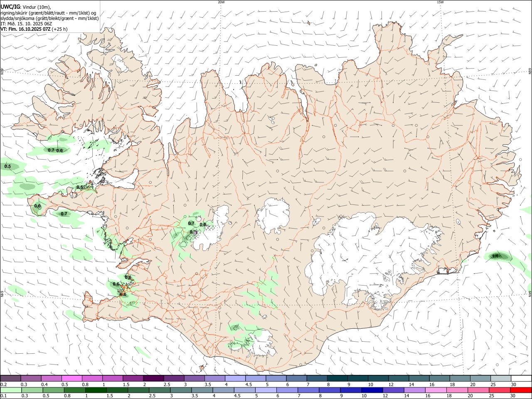Click the "UWC/IG" bold title text
Screen dimensions: 532x399
(10, 7)
